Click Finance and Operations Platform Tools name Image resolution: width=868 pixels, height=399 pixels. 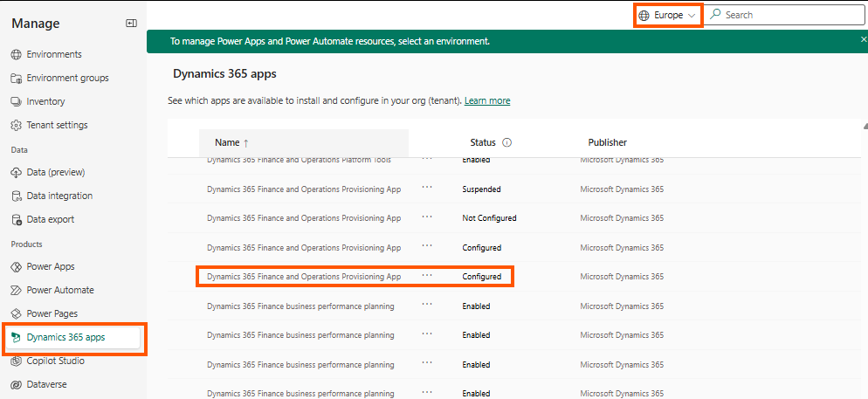tap(299, 160)
